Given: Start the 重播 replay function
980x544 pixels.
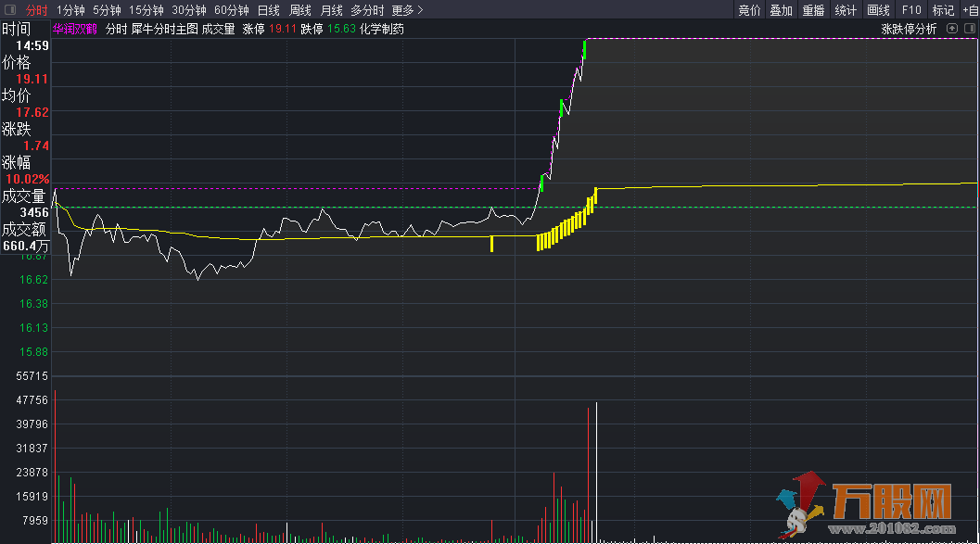Looking at the screenshot, I should tap(814, 10).
